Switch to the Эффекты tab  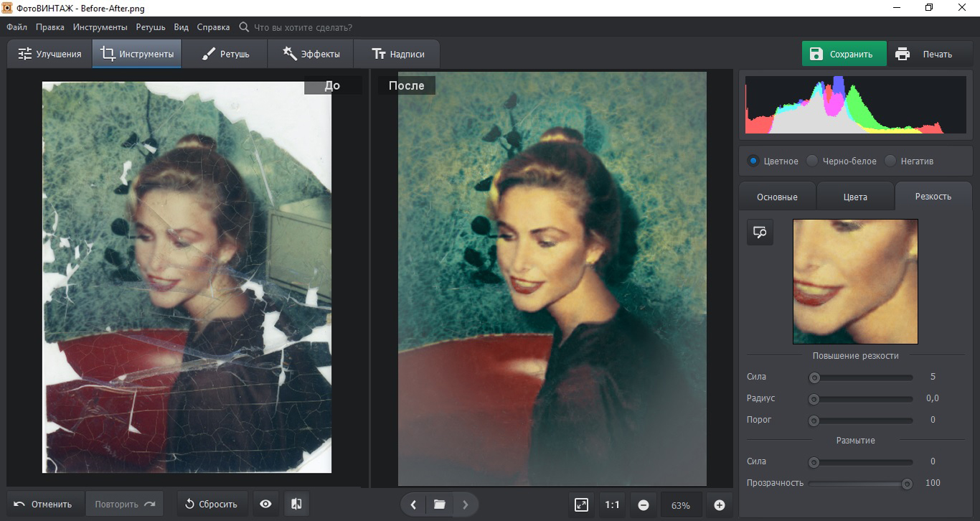tap(311, 54)
